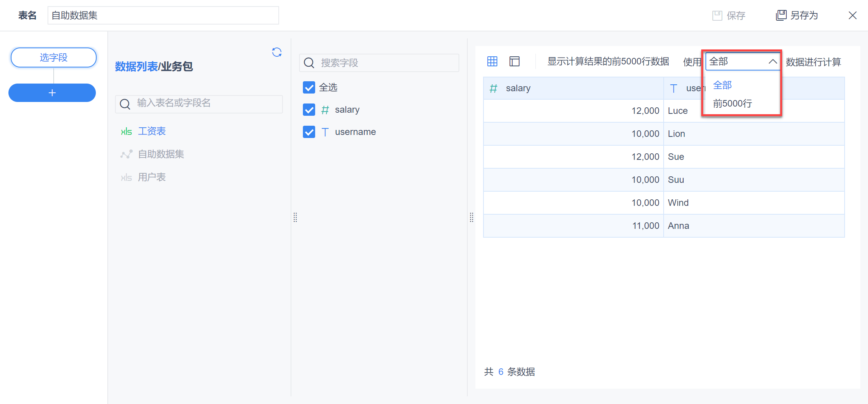Click the refresh data list icon
The image size is (868, 404).
pyautogui.click(x=277, y=52)
